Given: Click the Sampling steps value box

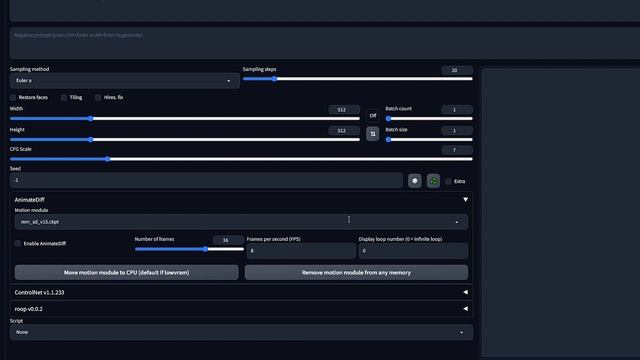Looking at the screenshot, I should click(457, 70).
